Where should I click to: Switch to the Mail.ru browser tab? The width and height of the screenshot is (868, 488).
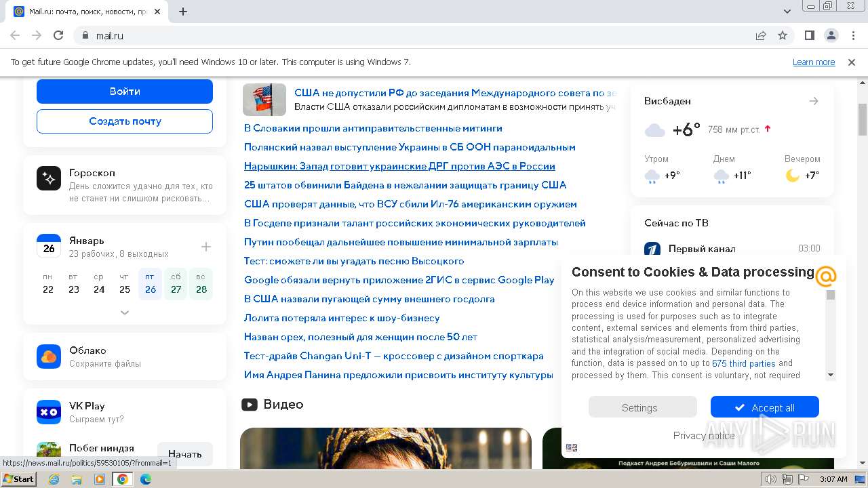coord(88,12)
